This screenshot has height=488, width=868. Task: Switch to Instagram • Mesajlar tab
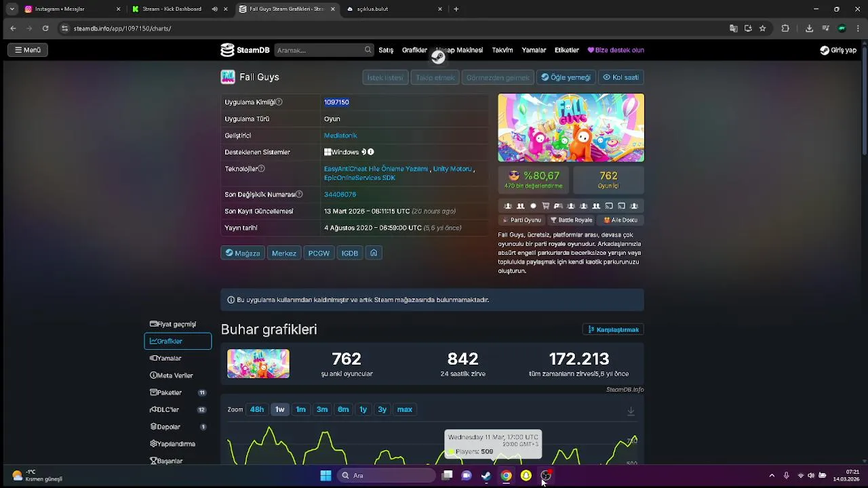[x=71, y=9]
